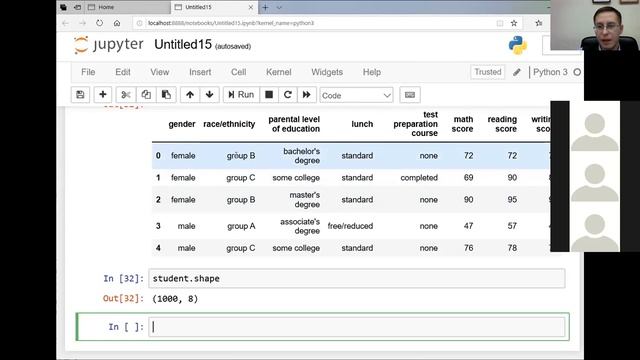Move selected cell down with the arrow
The height and width of the screenshot is (360, 640).
209,95
